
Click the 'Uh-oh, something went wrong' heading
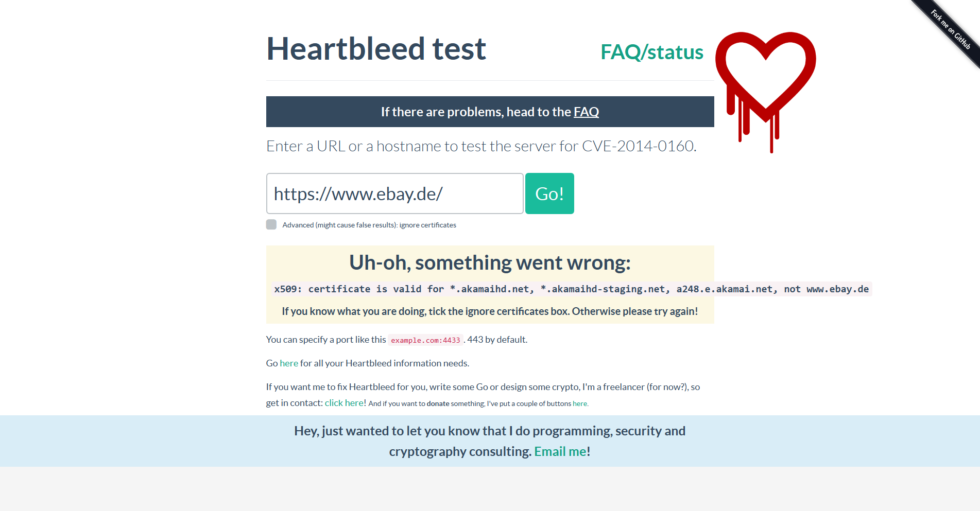[x=490, y=262]
